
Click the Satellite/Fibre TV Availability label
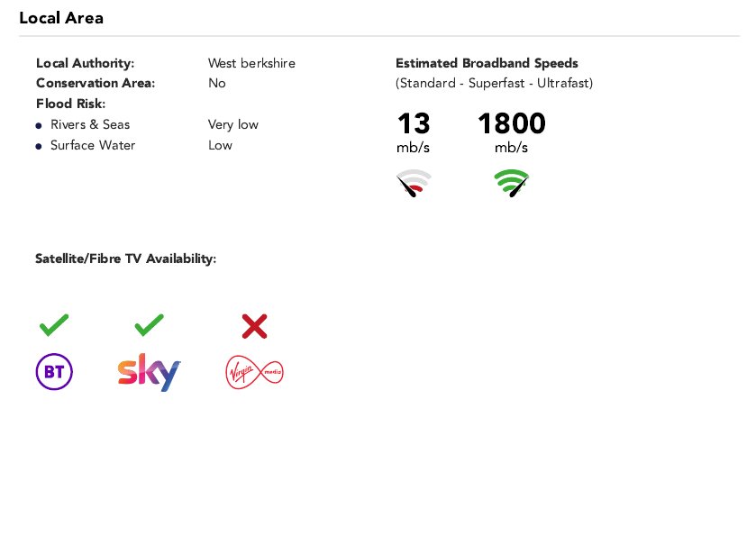coord(126,259)
